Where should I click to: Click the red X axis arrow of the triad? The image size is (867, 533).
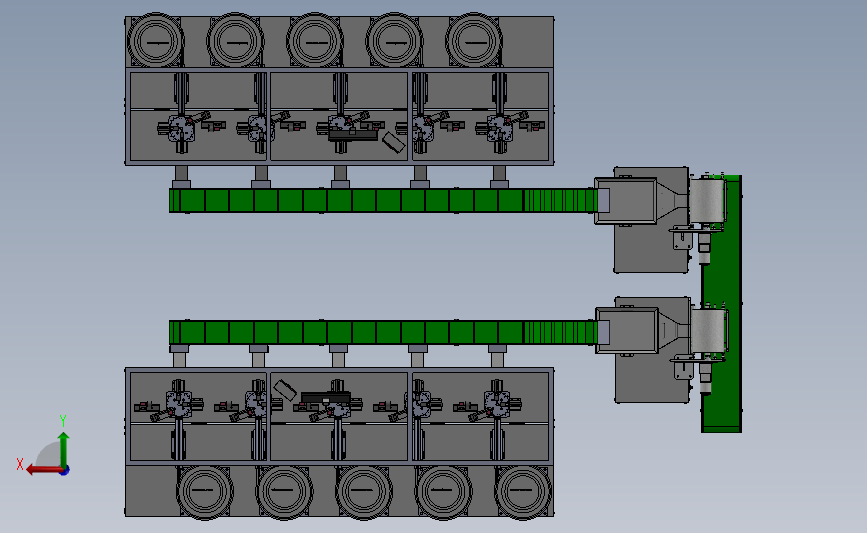[x=44, y=470]
